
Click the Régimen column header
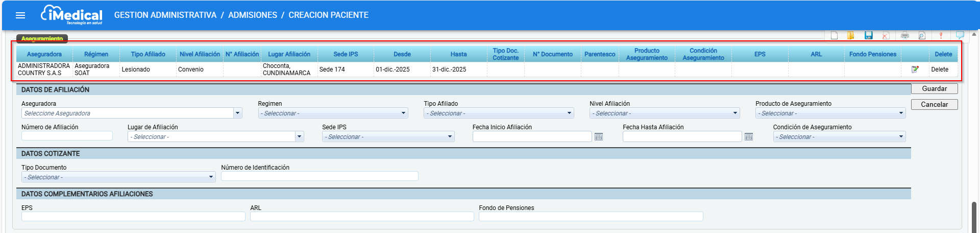point(96,54)
